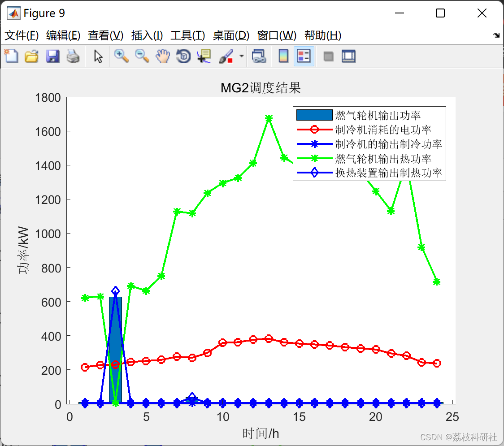Click the y-axis tick label 1000
Image resolution: width=504 pixels, height=446 pixels.
(48, 234)
